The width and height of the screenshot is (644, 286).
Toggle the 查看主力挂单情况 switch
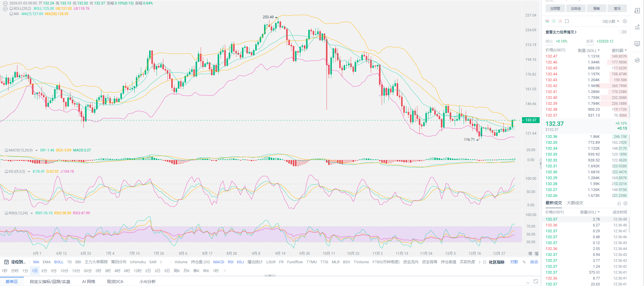pos(622,32)
